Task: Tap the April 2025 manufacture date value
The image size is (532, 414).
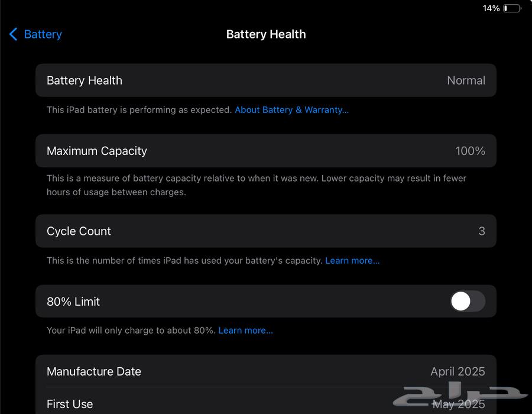Action: [x=458, y=371]
